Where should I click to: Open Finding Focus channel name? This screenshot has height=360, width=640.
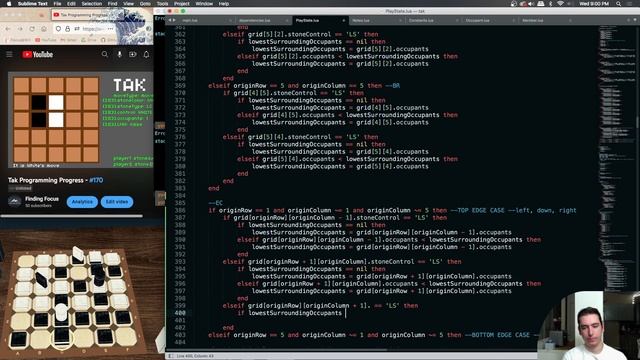[x=42, y=199]
